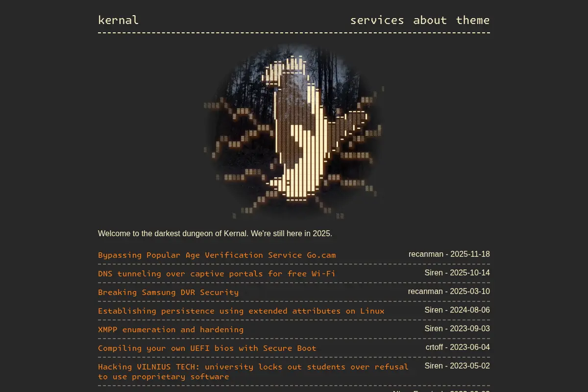588x392 pixels.
Task: Open the services menu item
Action: pos(377,20)
